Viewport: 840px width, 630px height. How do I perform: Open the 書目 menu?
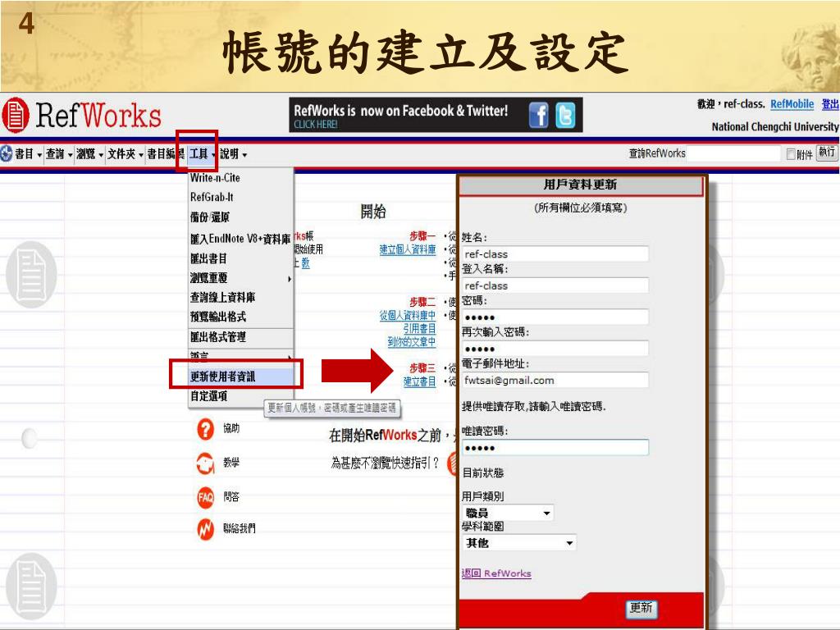coord(28,154)
